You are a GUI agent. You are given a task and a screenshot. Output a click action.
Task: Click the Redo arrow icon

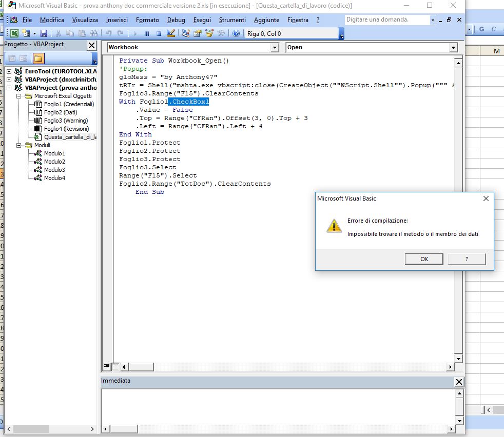(x=120, y=33)
